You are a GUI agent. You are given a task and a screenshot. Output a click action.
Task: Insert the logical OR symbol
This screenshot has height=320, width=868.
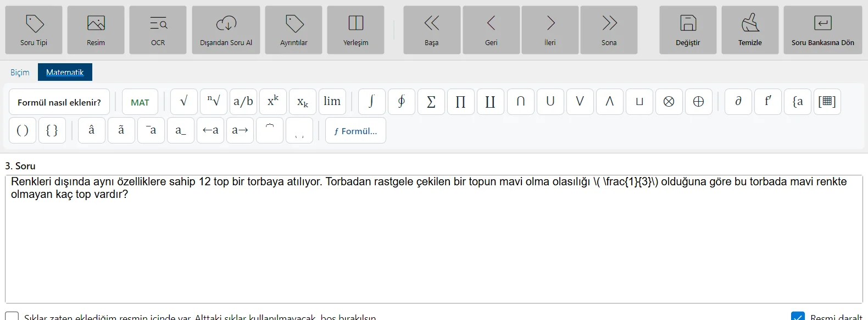(580, 102)
